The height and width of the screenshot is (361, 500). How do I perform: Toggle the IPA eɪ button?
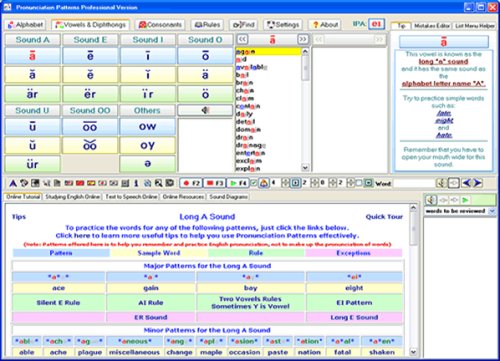coord(376,24)
